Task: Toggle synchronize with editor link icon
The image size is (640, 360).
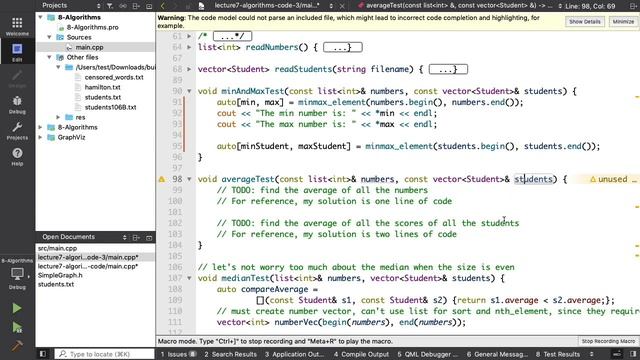Action: click(x=123, y=6)
